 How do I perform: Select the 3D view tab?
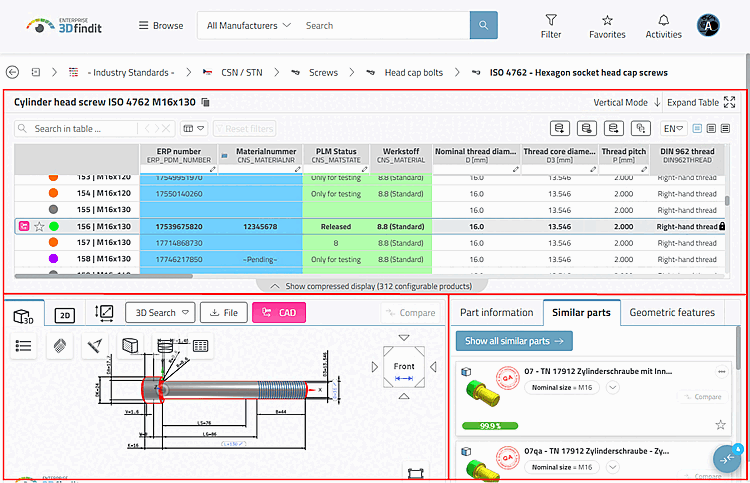point(23,316)
